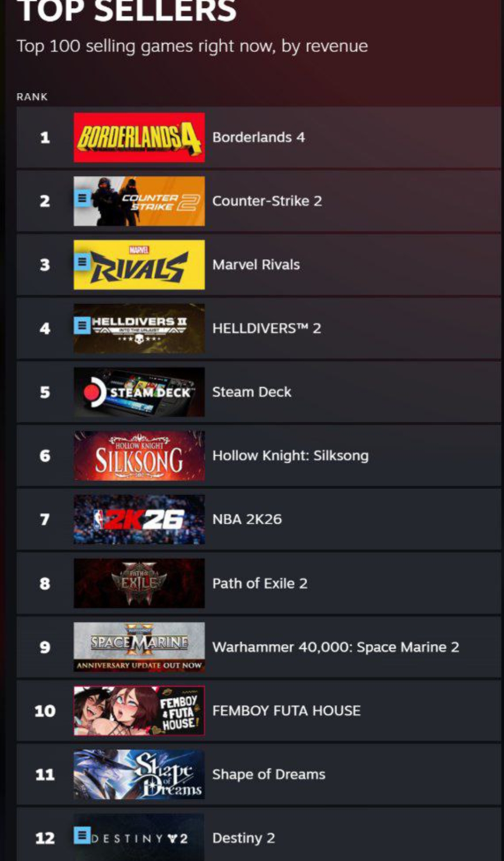Click the blue list icon on Helldivers 2 thumbnail

coord(83,325)
